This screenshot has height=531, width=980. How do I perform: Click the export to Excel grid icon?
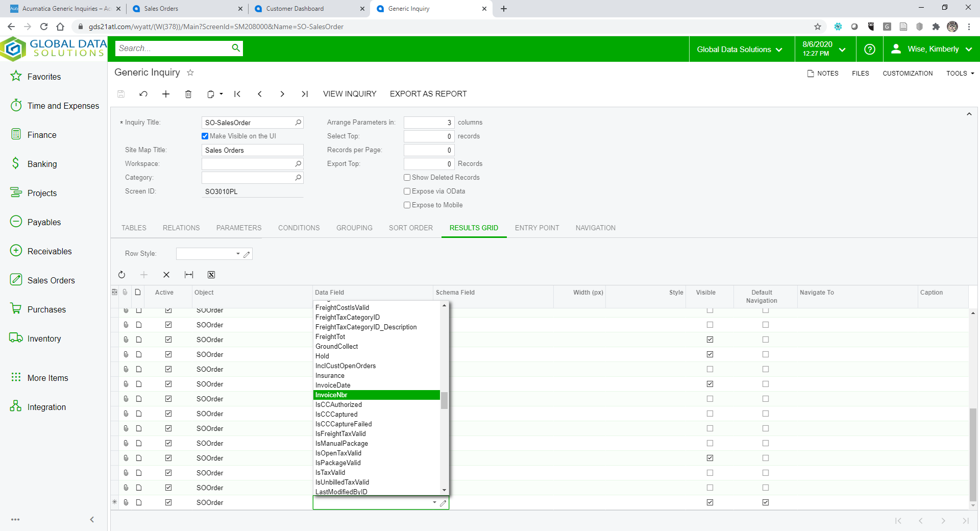pyautogui.click(x=211, y=275)
